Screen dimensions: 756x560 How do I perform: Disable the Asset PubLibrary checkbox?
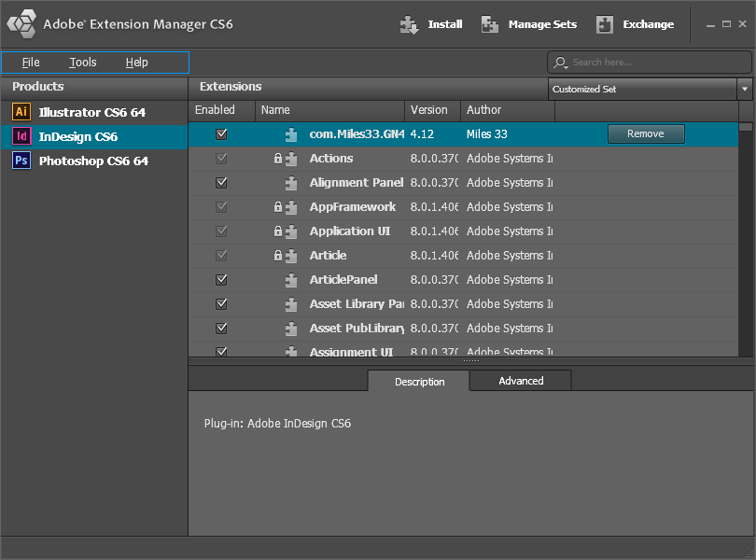pos(221,328)
